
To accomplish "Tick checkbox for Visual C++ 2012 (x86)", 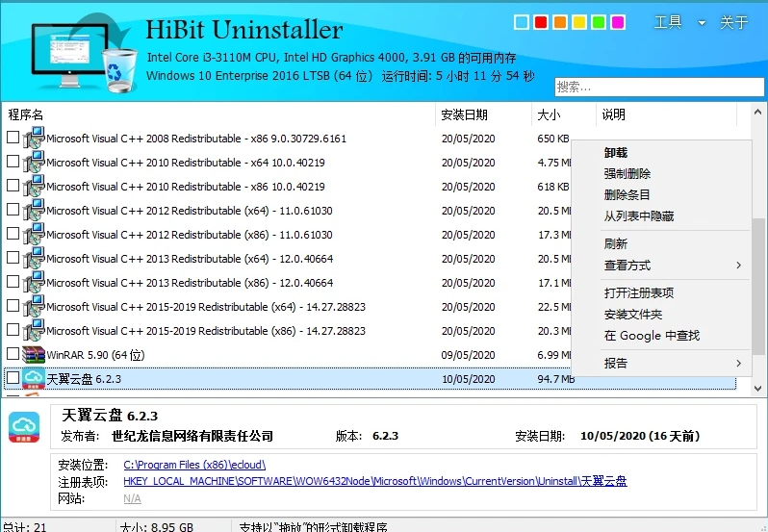I will 13,234.
